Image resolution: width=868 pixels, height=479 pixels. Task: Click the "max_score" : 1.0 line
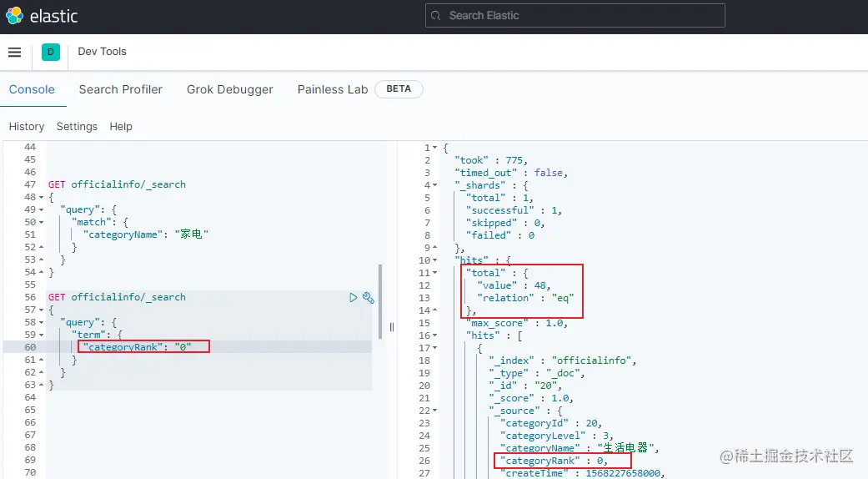point(516,323)
